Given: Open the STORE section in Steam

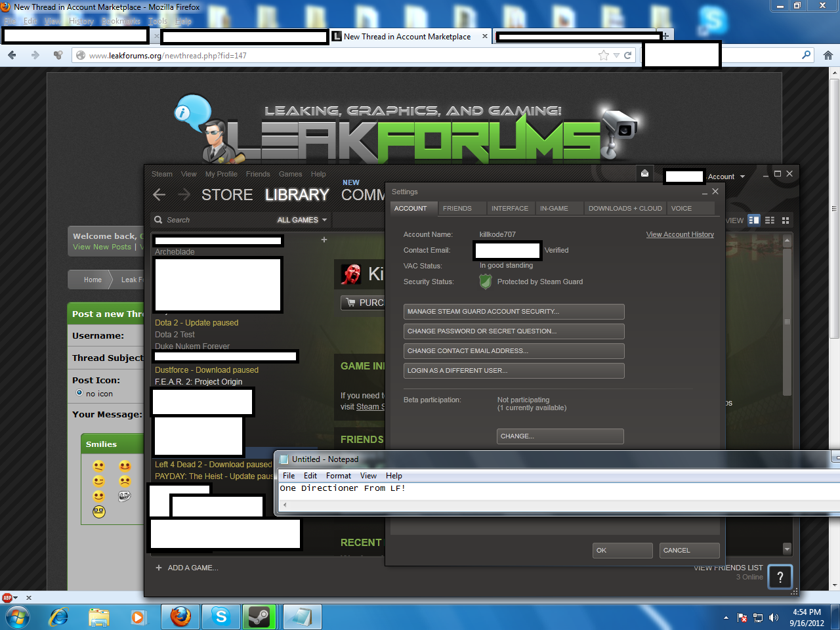Looking at the screenshot, I should [227, 195].
